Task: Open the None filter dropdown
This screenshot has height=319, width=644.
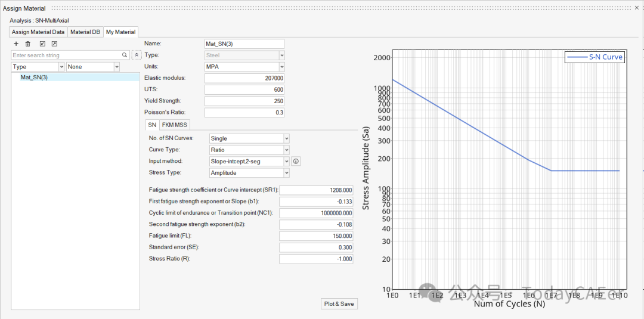Action: click(93, 67)
